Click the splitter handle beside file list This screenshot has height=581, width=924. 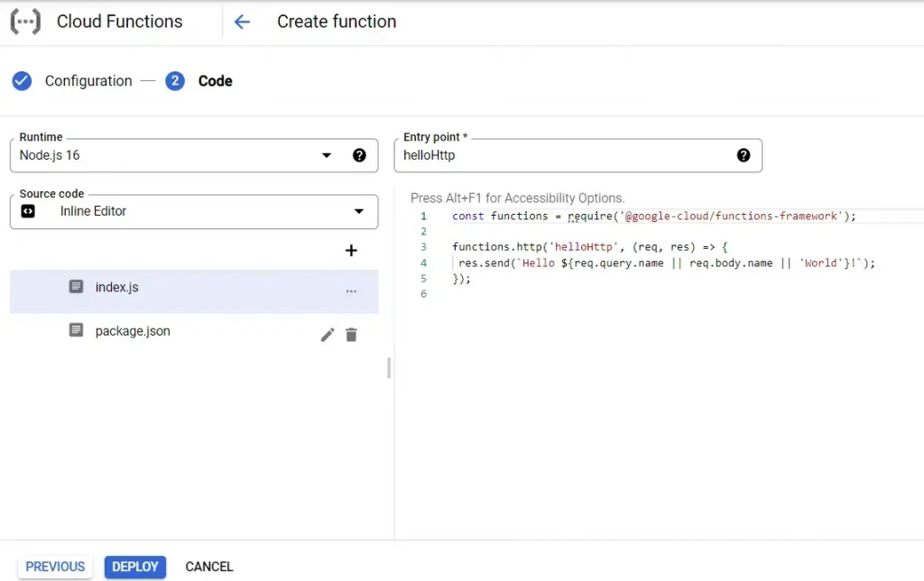[x=389, y=368]
